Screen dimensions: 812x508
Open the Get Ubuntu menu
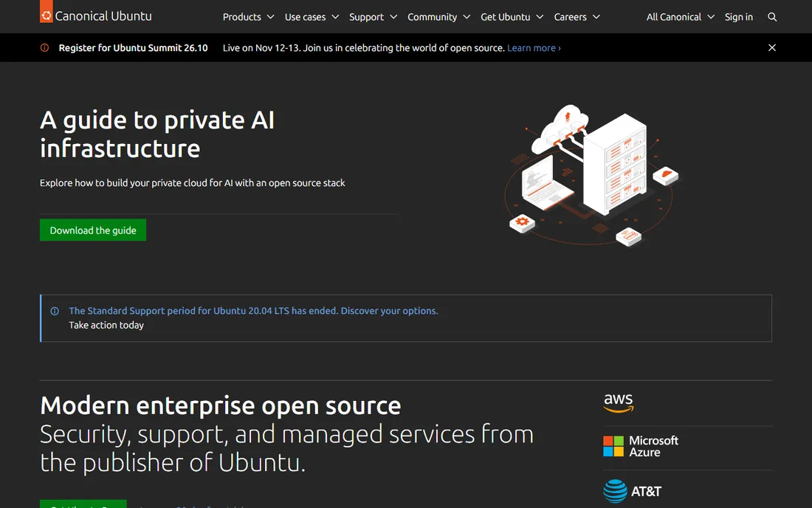512,17
